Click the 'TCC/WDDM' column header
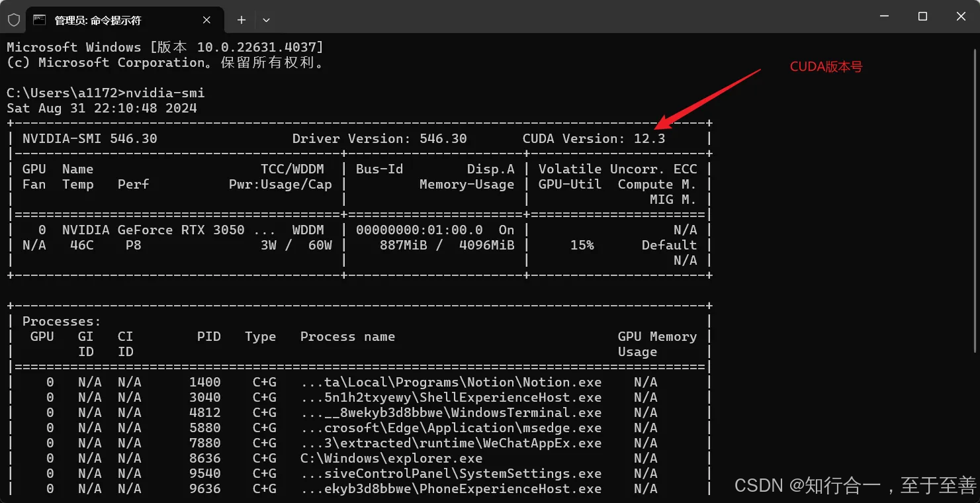This screenshot has height=503, width=980. (x=292, y=169)
